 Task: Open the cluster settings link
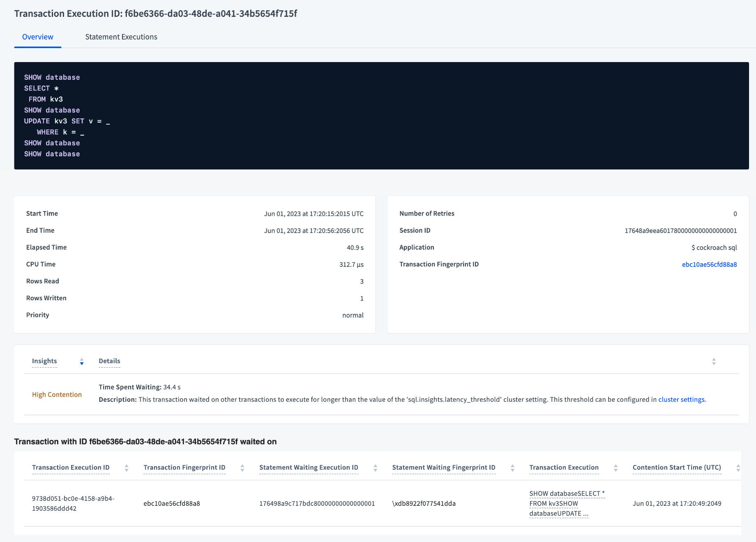(681, 399)
